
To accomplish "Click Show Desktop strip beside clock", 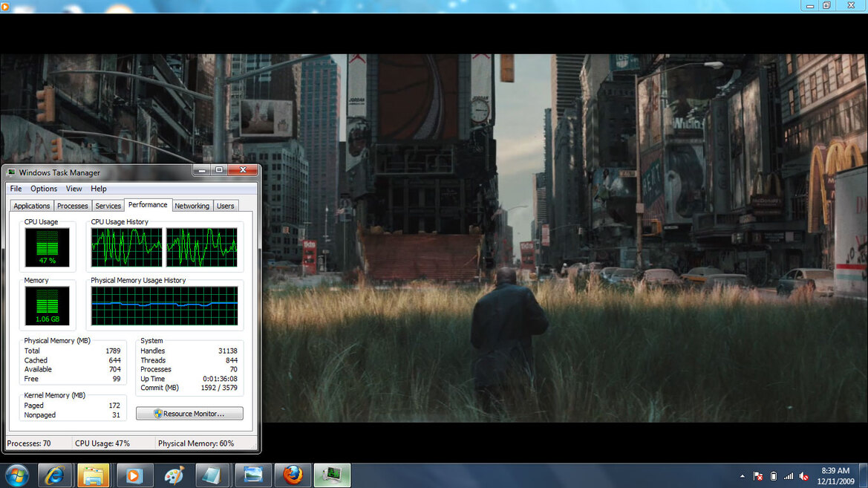I will pos(863,476).
